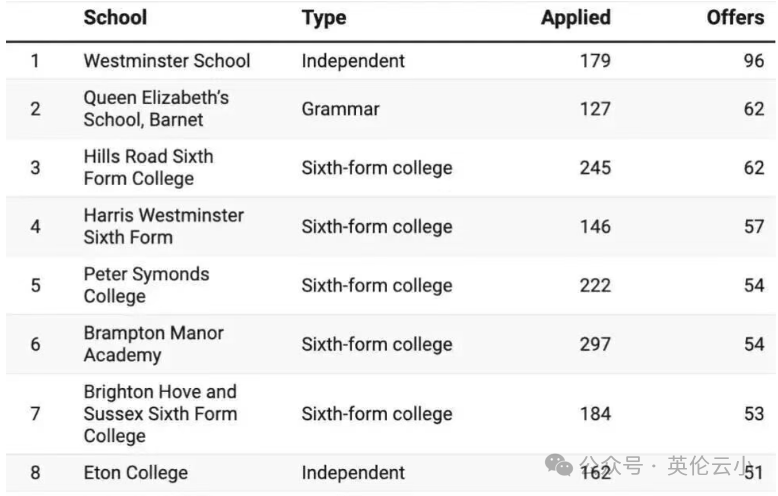Select the applied value 297
Image resolution: width=778 pixels, height=496 pixels.
tap(595, 344)
